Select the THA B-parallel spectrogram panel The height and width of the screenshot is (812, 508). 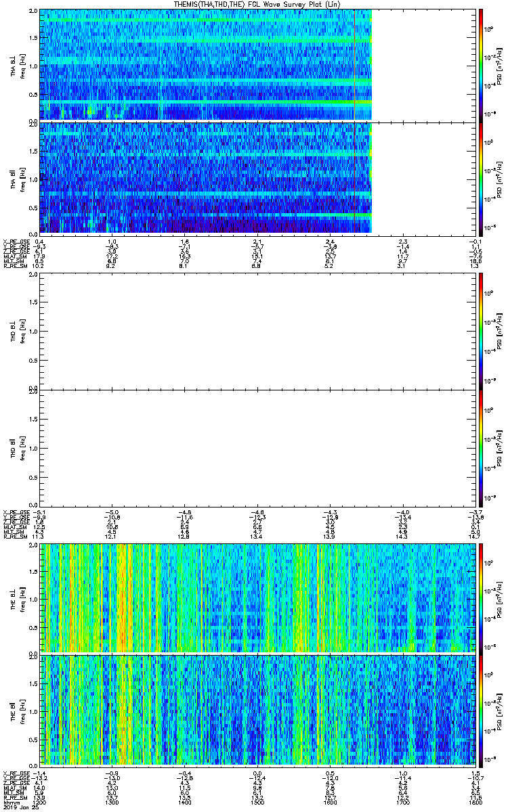[257, 178]
